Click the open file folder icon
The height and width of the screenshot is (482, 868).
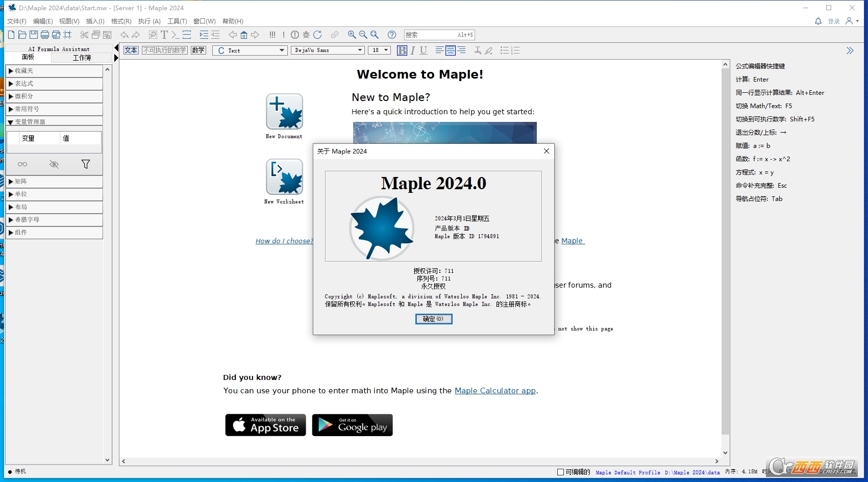[22, 35]
